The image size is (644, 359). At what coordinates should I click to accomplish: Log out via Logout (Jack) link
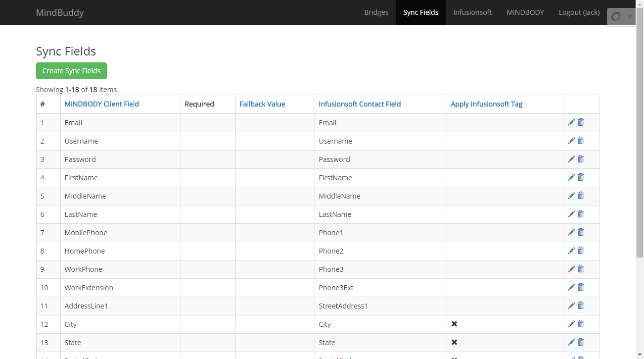579,12
